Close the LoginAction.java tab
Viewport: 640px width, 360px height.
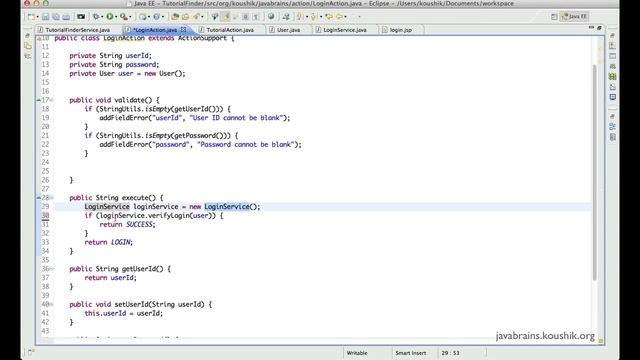pyautogui.click(x=183, y=29)
